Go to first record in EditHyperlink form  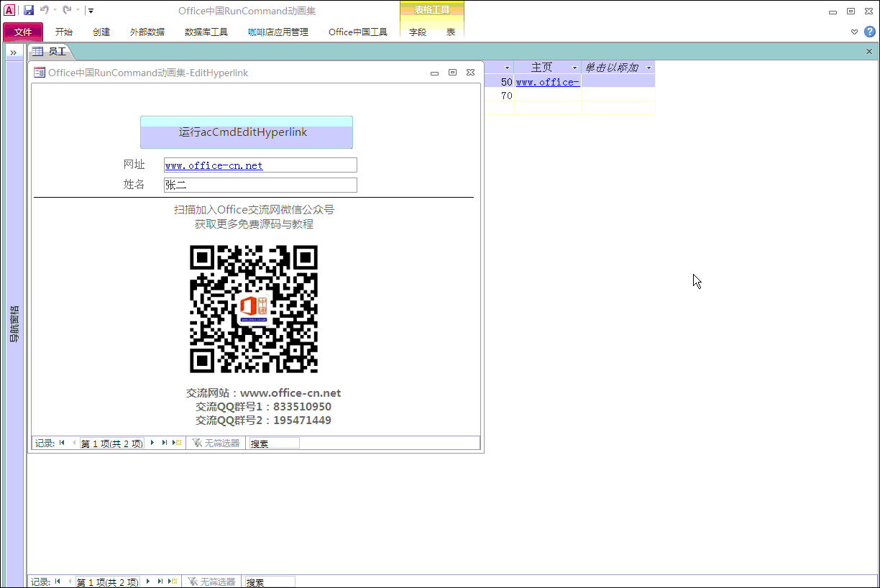(x=63, y=443)
